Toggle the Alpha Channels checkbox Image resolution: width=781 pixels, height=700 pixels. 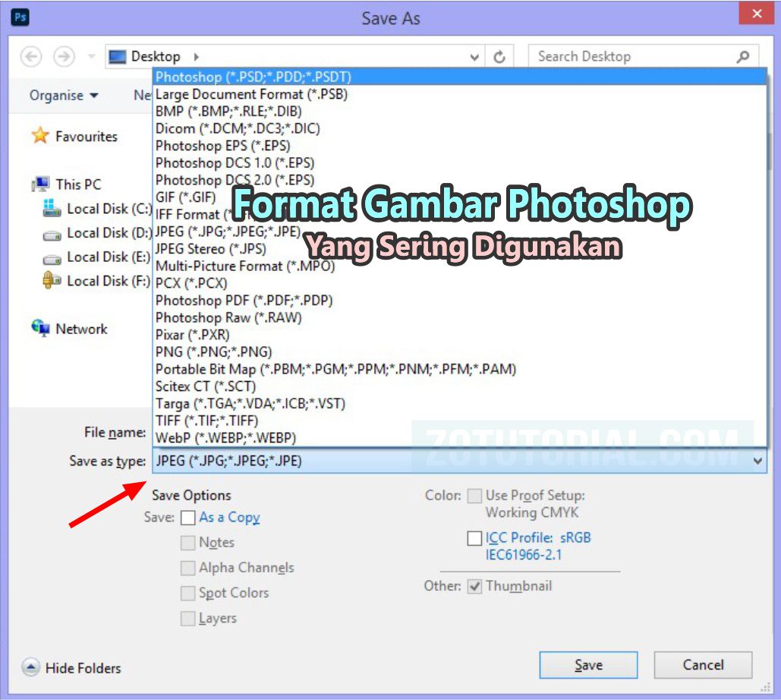[x=187, y=568]
